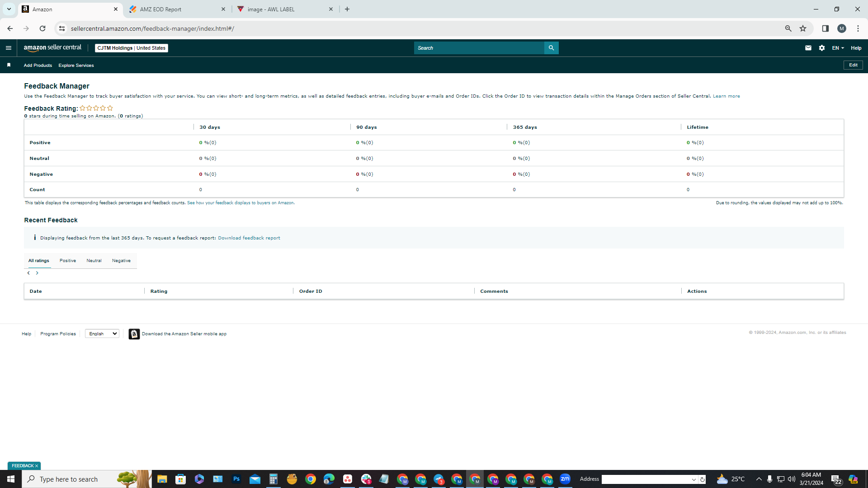Open the tab search dropdown arrow

click(x=9, y=9)
